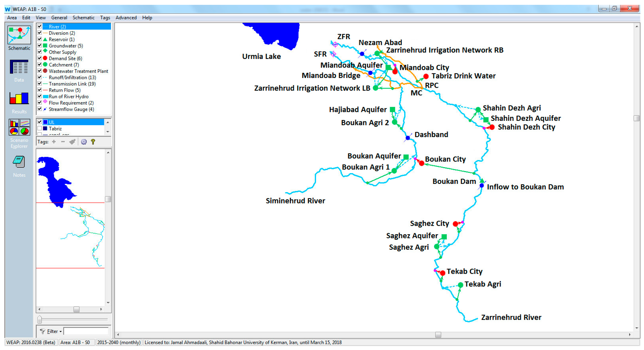
Task: Select Demand Site (6) in legend
Action: point(65,58)
